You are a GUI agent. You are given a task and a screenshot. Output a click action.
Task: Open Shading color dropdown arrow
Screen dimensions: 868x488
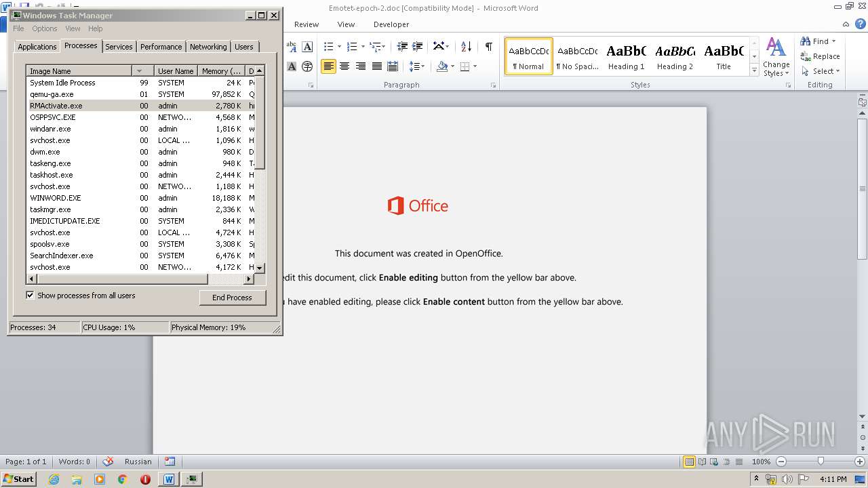pos(452,66)
